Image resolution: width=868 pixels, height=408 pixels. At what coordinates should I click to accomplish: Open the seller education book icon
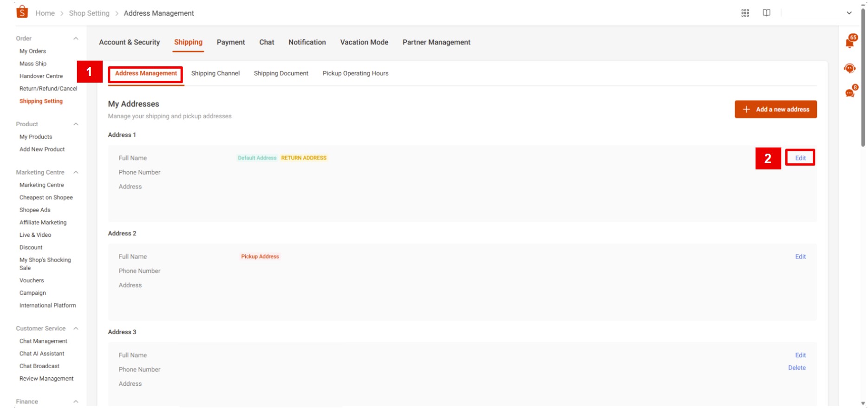point(766,13)
